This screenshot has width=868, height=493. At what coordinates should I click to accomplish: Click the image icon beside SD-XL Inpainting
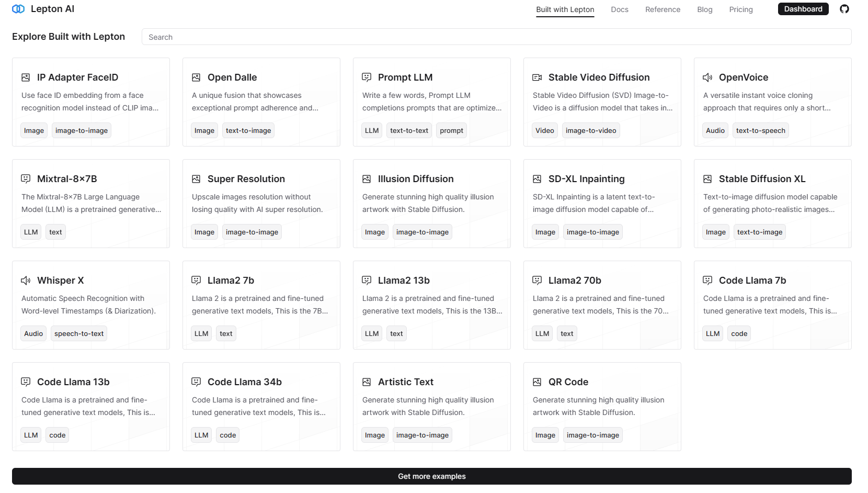[537, 179]
